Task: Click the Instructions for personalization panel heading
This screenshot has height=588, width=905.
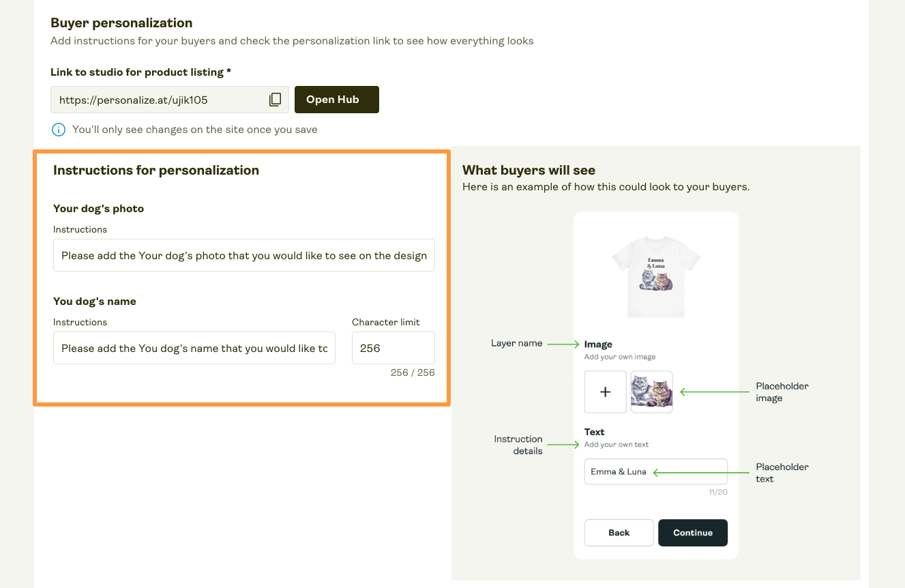Action: (155, 171)
